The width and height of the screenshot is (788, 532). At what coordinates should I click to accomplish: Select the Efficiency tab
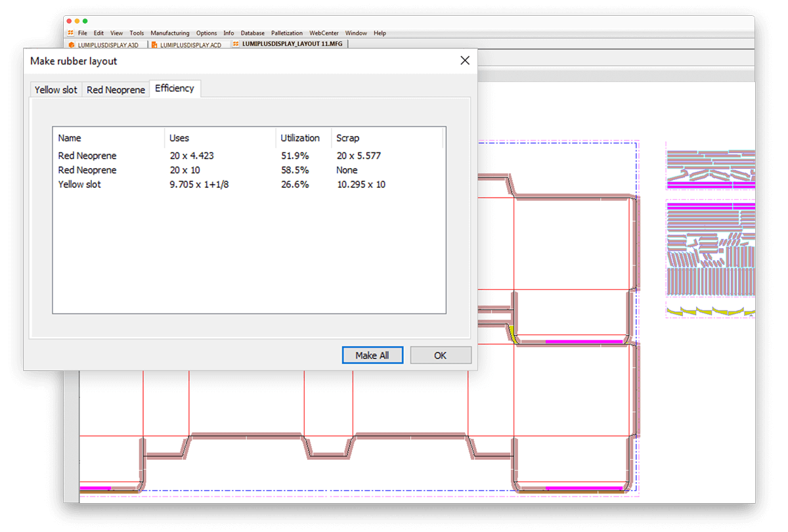point(174,89)
